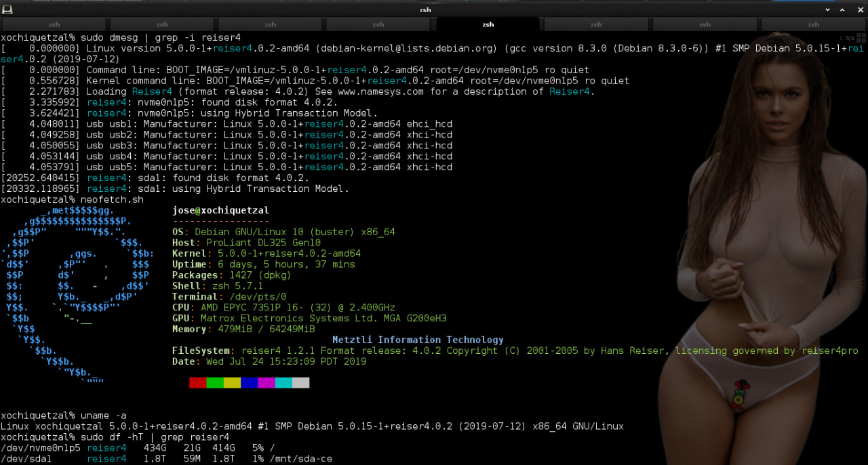
Task: Click the 'sda1: found disk format 4.0.2' line
Action: coord(155,178)
